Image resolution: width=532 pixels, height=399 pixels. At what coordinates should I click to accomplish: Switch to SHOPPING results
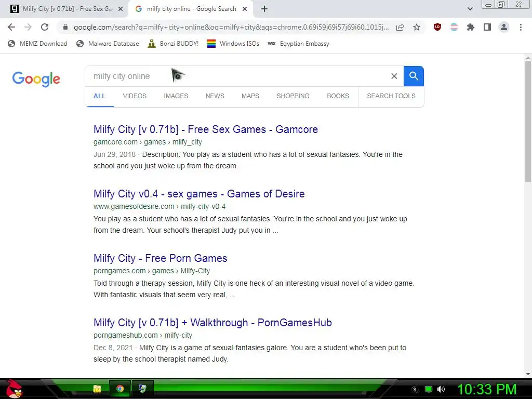pyautogui.click(x=293, y=96)
